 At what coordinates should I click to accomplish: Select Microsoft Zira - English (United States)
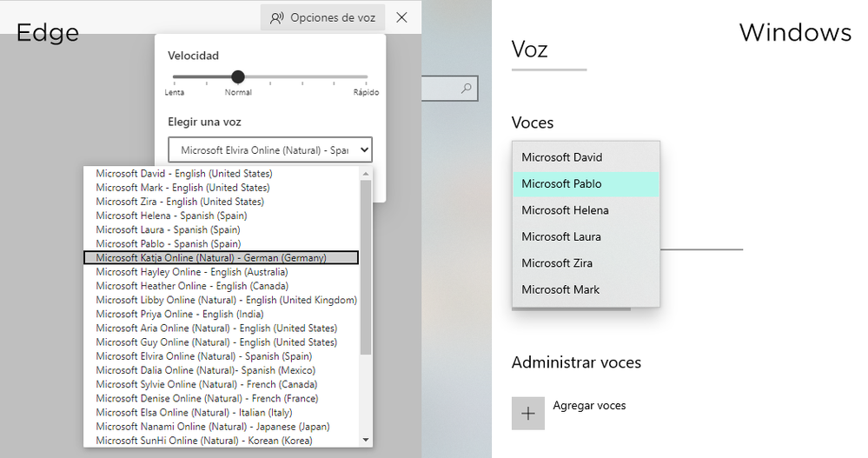tap(222, 202)
